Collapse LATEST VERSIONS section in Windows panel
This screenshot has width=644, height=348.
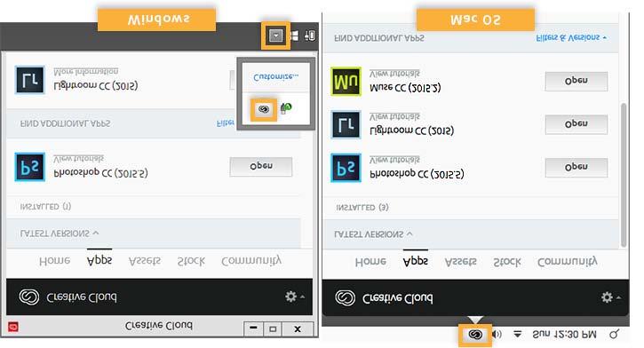(60, 233)
